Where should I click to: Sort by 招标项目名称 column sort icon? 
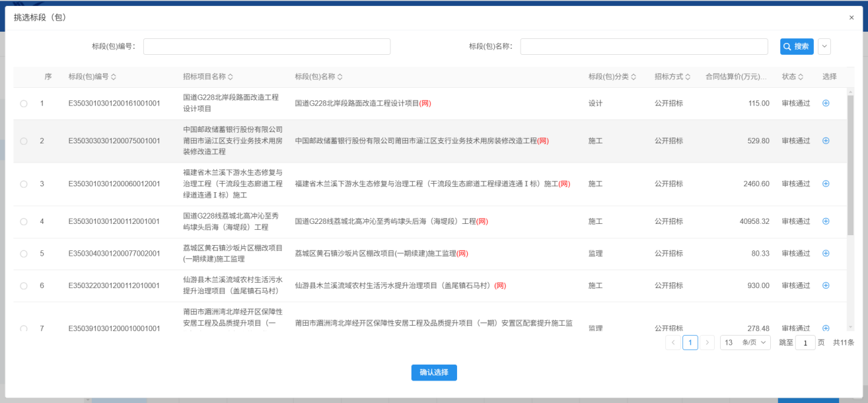pyautogui.click(x=231, y=77)
